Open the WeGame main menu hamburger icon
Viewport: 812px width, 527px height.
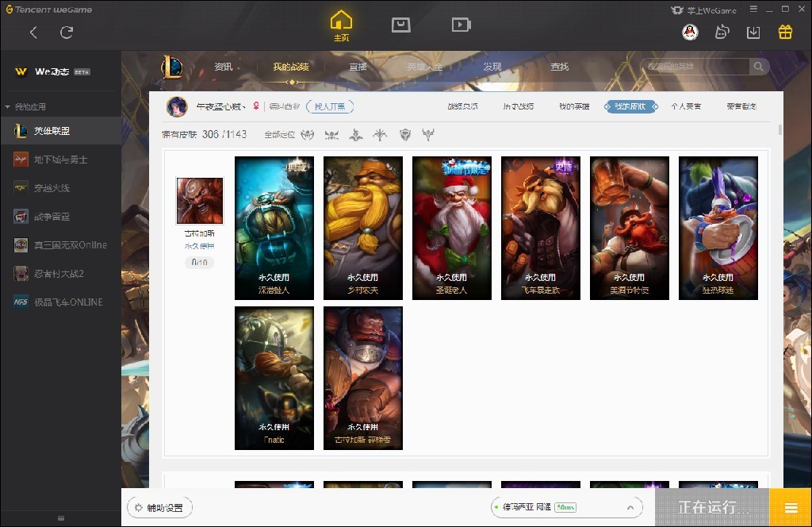[x=753, y=9]
